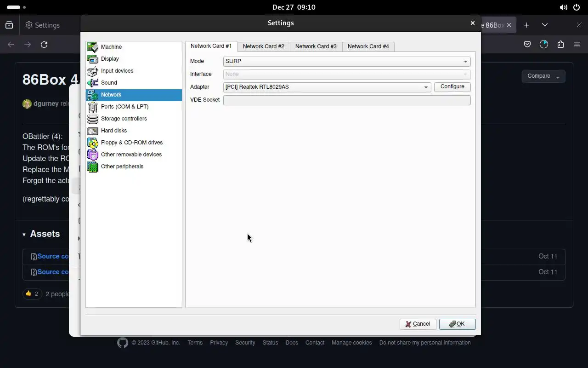The image size is (588, 368).
Task: Click the Floppy & CD-ROM drives icon
Action: (93, 143)
